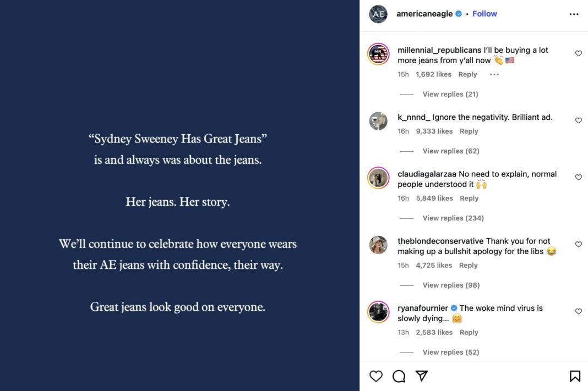Open the americaneagle AE profile picture
The width and height of the screenshot is (588, 391).
378,14
